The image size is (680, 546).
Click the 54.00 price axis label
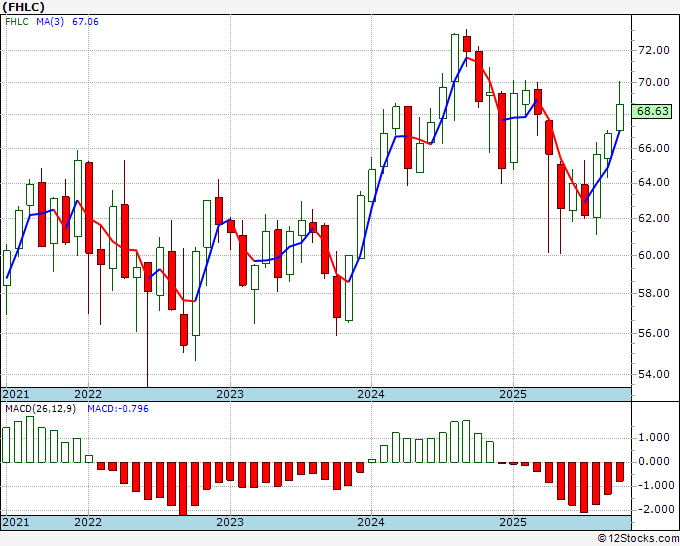coord(654,374)
